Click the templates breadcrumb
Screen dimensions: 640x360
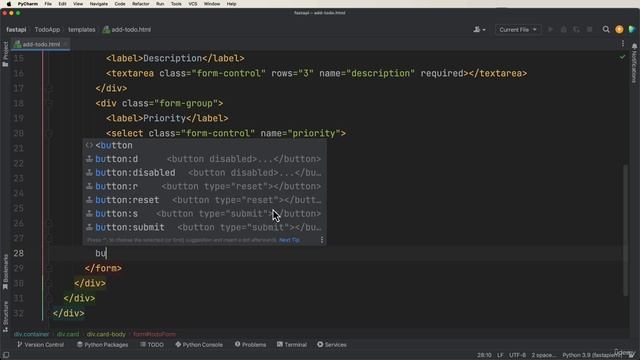pos(82,29)
